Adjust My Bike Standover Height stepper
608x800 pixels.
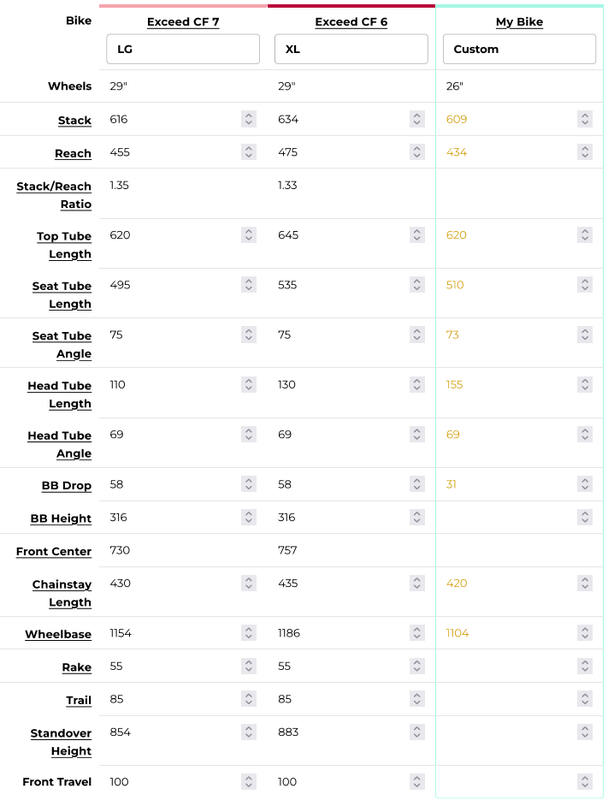584,732
